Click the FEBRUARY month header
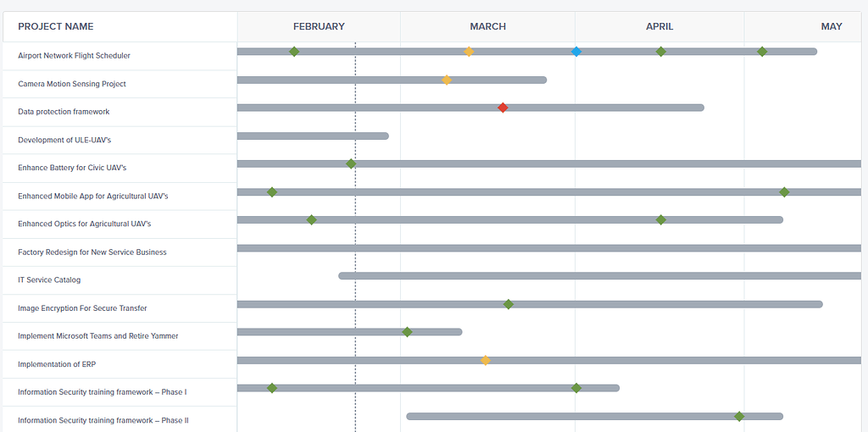This screenshot has width=868, height=432. tap(319, 26)
